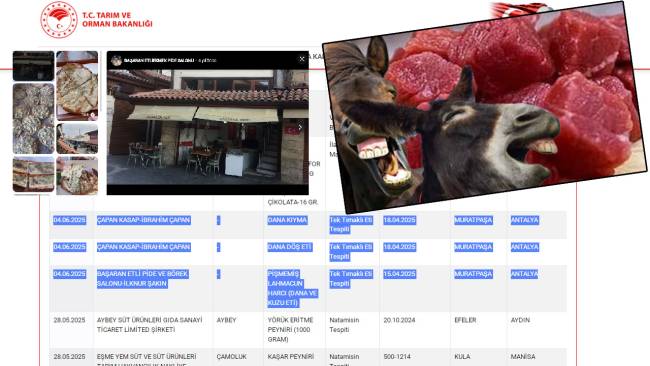The height and width of the screenshot is (366, 650).
Task: Click the T.C. Tarım ve Orman Bakanlığı emblem
Action: 59,20
